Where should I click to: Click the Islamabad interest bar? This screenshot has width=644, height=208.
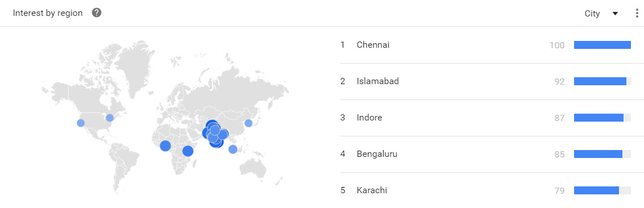tap(602, 81)
